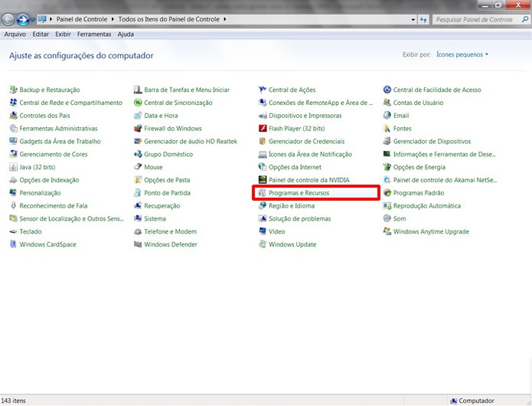The height and width of the screenshot is (406, 532).
Task: Open the Som speaker icon
Action: (x=387, y=218)
